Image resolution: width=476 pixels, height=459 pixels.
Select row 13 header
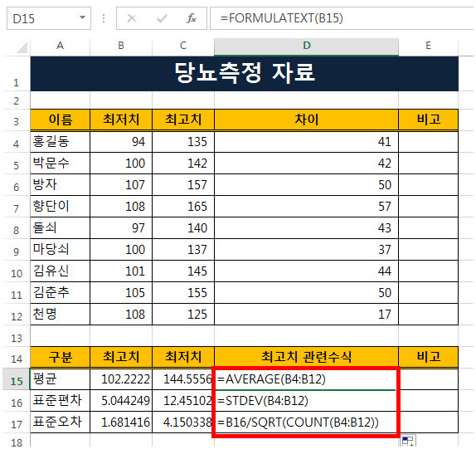point(17,336)
